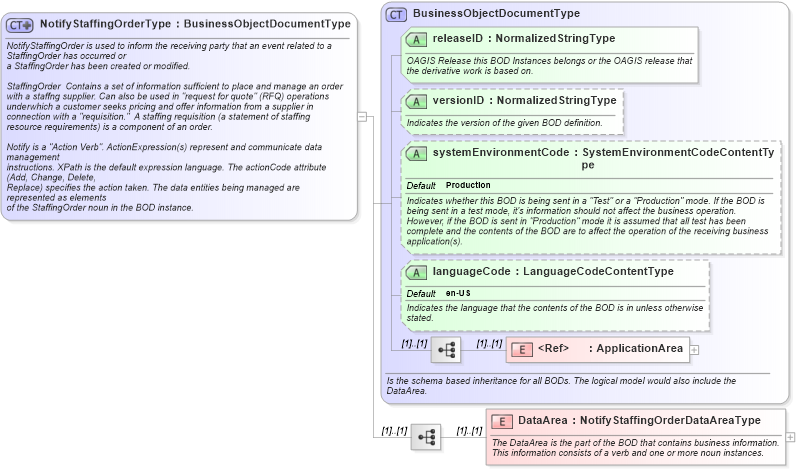Viewport: 796px width, 469px height.
Task: Click the element icon next to DataArea
Action: (x=502, y=422)
